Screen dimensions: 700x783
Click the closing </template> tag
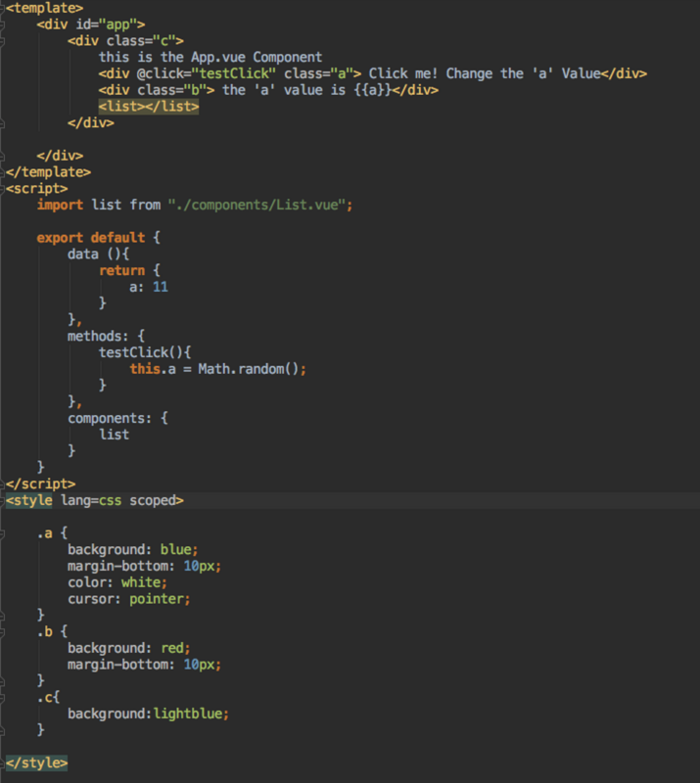click(x=49, y=172)
